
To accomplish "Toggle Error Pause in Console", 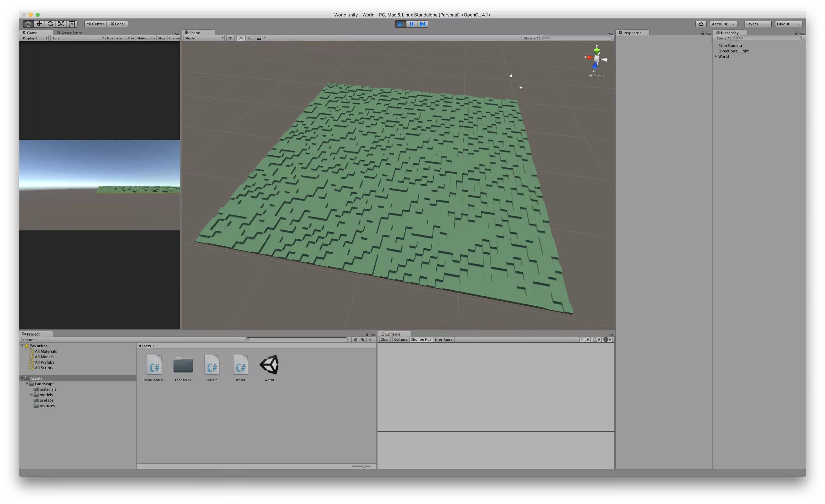I will (443, 339).
